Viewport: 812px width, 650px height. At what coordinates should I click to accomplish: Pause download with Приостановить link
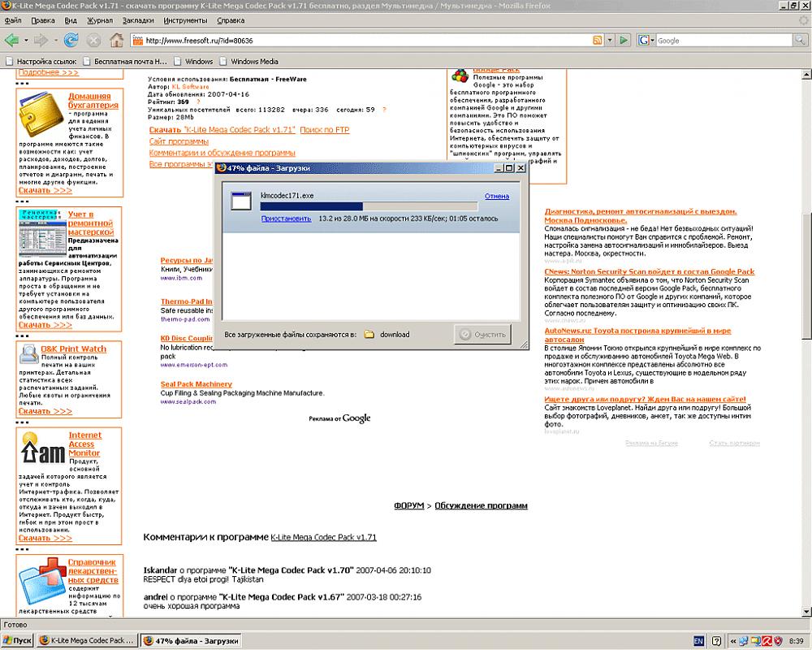coord(286,218)
